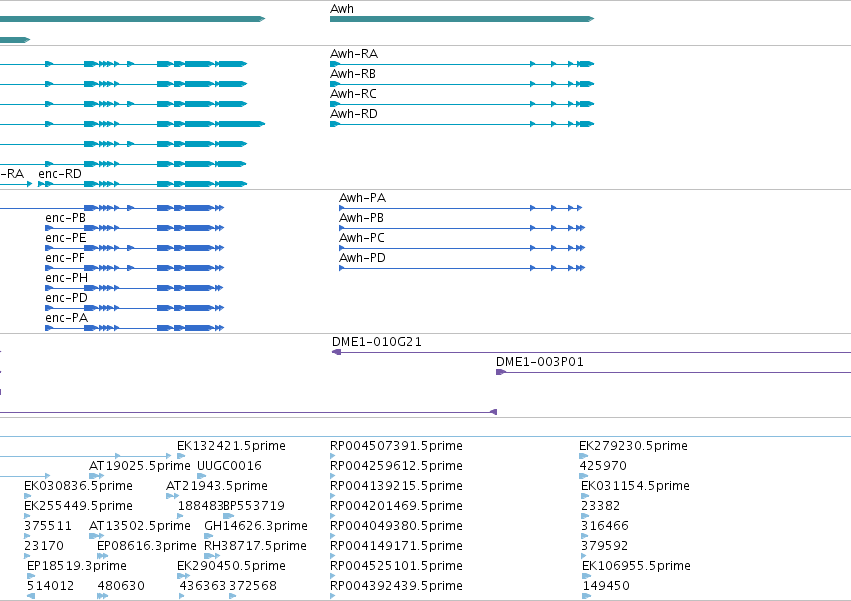The image size is (851, 601).
Task: Click the BP553719 label
Action: click(254, 506)
